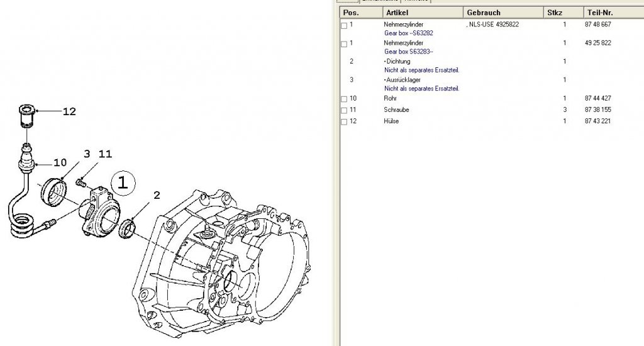Click callout number 2 in the diagram
The image size is (644, 346).
pos(157,196)
